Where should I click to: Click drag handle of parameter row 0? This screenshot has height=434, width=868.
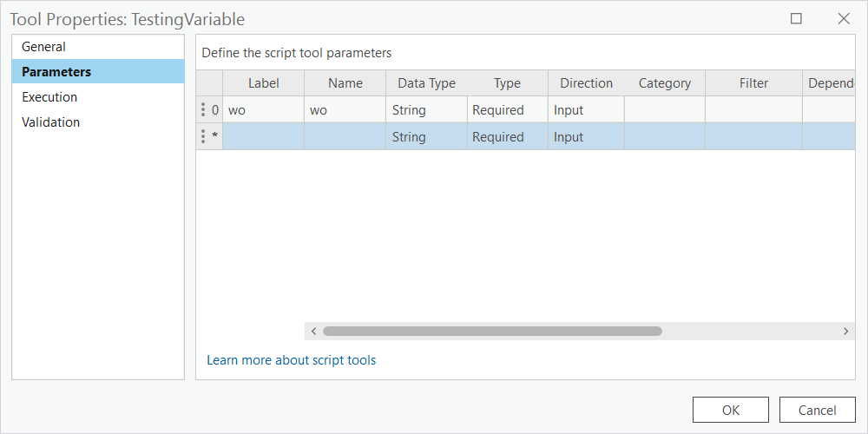coord(203,110)
